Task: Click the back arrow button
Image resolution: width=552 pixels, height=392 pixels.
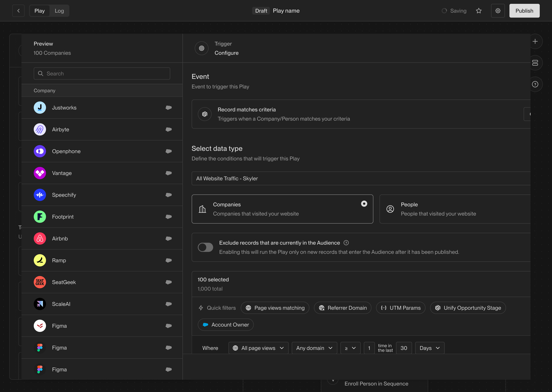Action: [x=18, y=11]
